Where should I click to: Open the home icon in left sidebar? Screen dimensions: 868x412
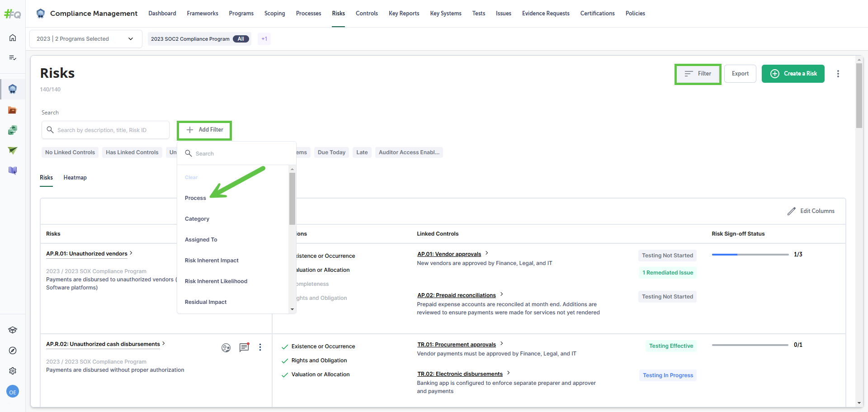click(13, 38)
